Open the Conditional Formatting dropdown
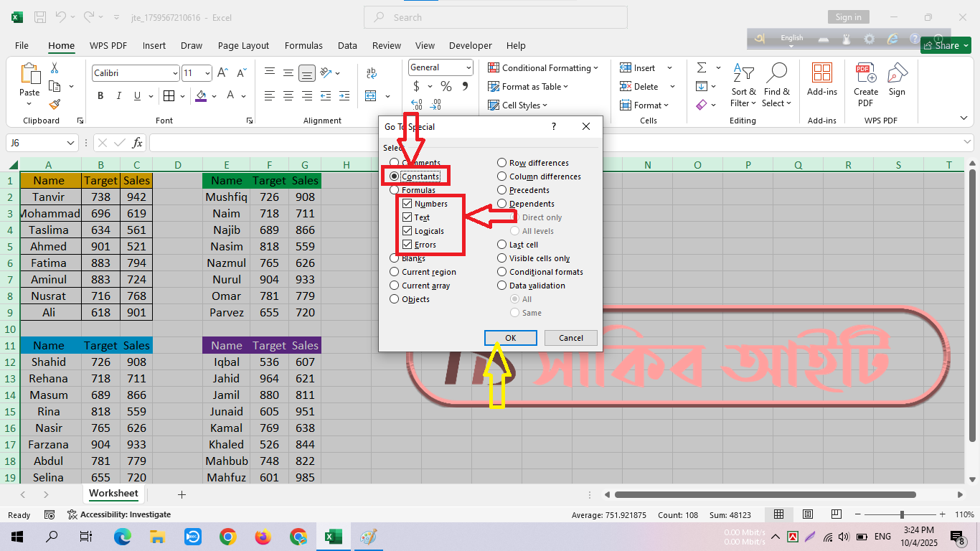The image size is (980, 551). pos(543,68)
